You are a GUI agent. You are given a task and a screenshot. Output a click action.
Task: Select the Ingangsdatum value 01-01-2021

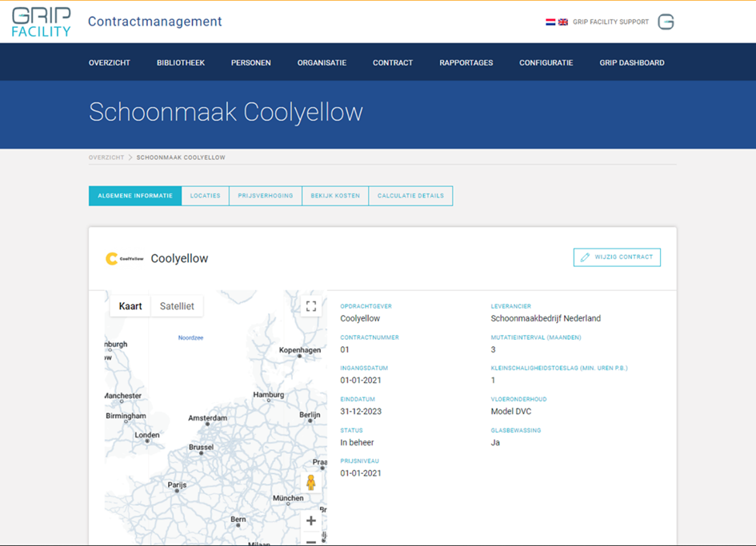click(x=361, y=381)
